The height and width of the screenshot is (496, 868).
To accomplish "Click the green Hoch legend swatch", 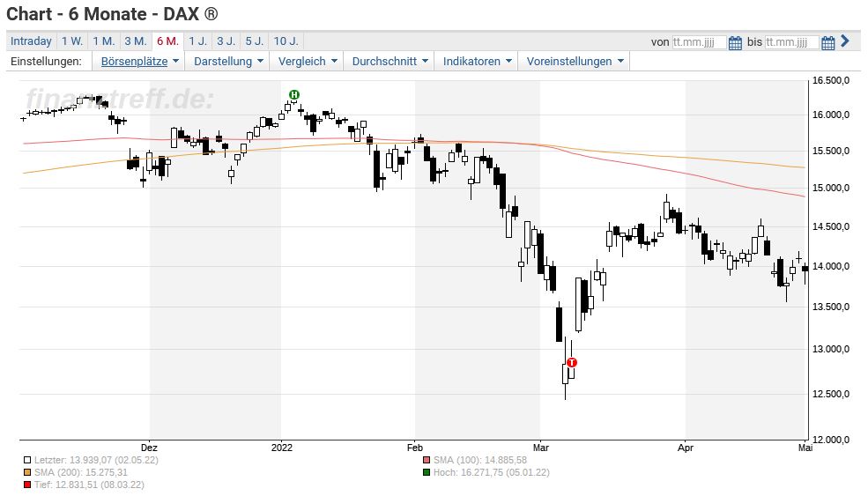I will [427, 472].
